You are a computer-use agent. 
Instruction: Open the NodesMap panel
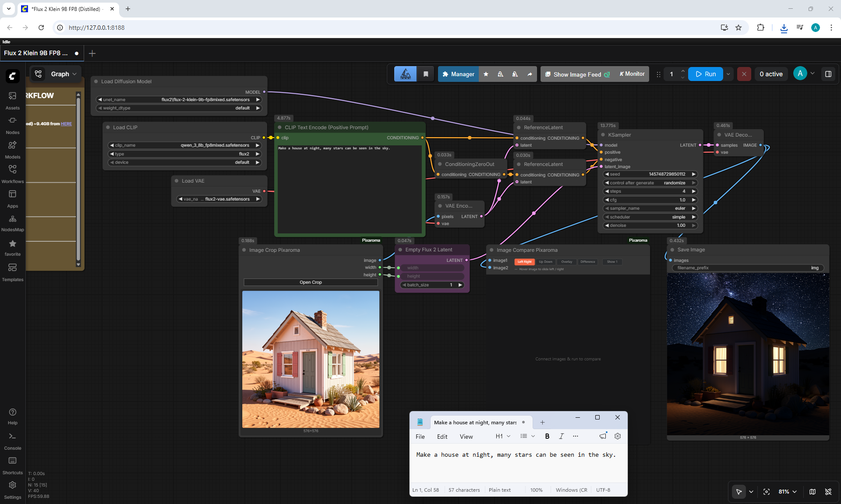12,223
